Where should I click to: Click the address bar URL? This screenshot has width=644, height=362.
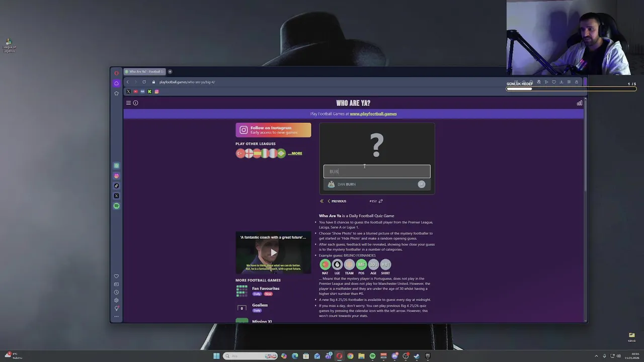coord(187,82)
